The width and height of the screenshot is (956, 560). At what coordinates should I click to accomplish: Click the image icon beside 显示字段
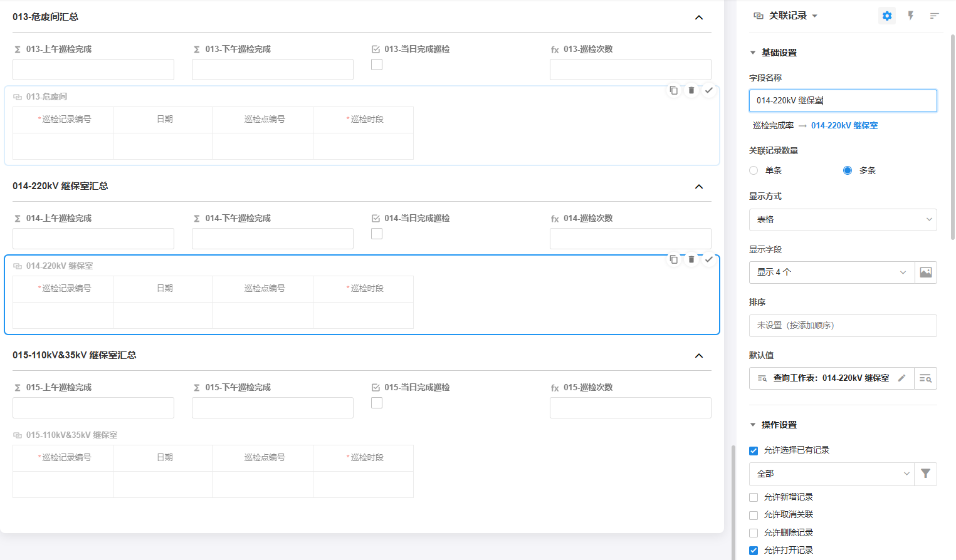pos(925,272)
